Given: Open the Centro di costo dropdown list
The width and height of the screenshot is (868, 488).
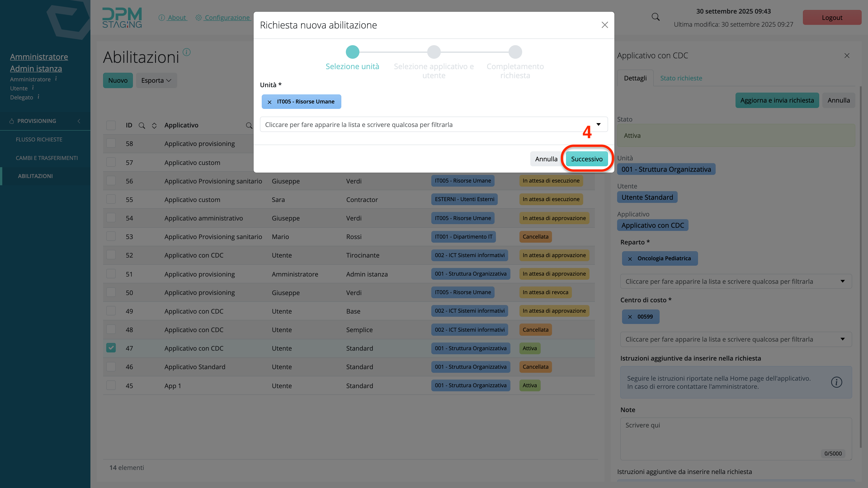Looking at the screenshot, I should pyautogui.click(x=736, y=339).
